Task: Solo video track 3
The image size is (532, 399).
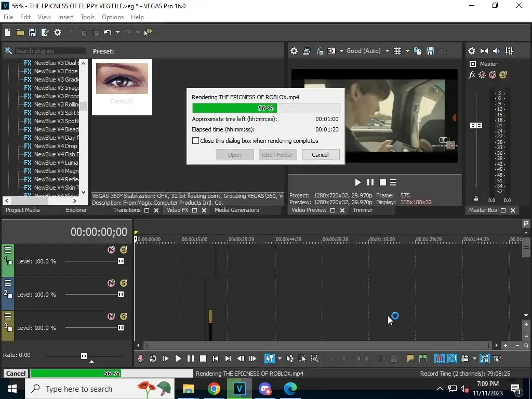Action: 124,316
